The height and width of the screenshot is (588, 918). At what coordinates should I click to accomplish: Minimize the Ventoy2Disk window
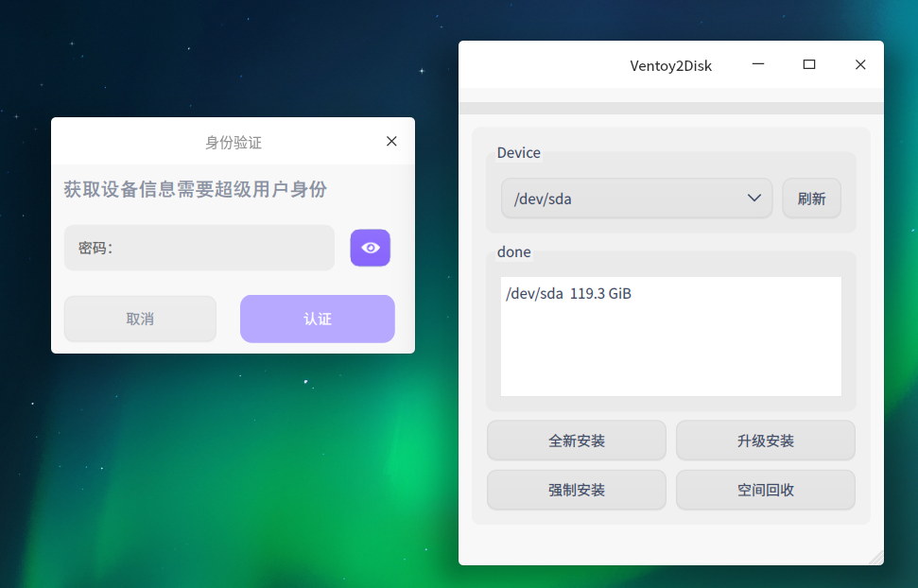(758, 64)
